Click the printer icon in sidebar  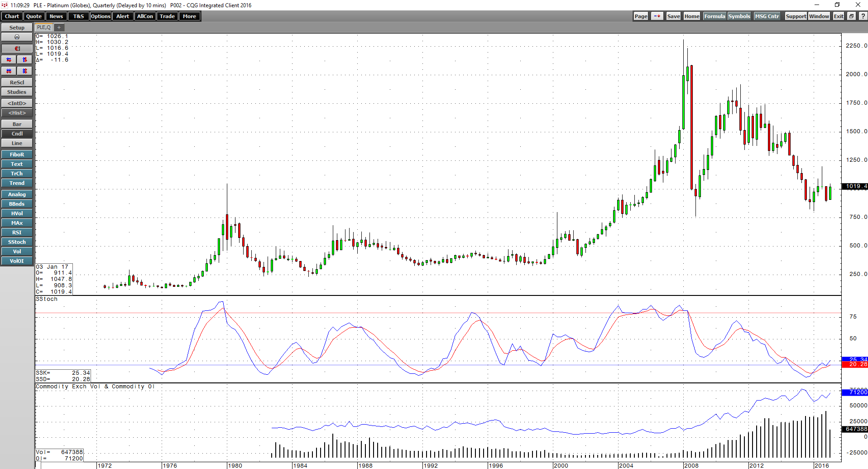coord(17,37)
